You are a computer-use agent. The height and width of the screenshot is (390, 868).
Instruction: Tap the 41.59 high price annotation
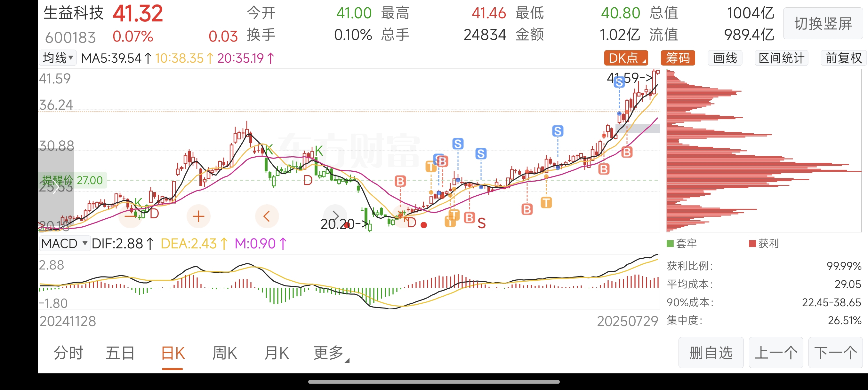click(630, 78)
